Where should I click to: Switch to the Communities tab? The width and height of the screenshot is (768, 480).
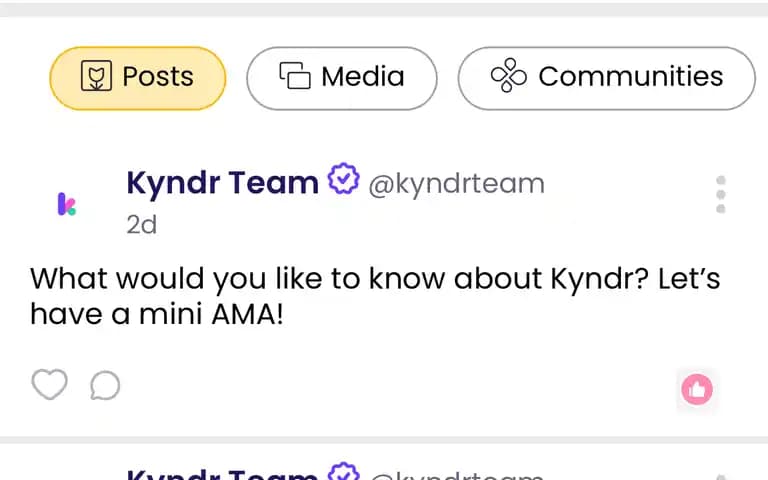coord(607,78)
